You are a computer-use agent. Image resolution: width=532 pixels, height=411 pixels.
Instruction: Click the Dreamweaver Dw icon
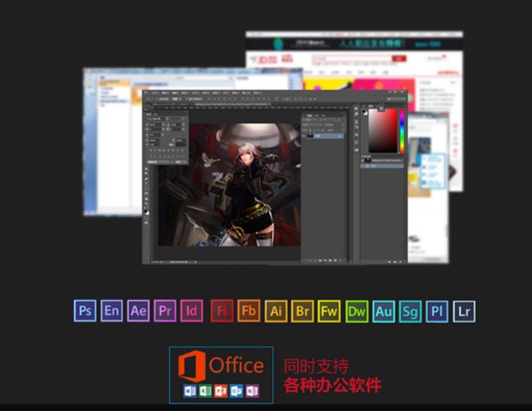click(357, 311)
